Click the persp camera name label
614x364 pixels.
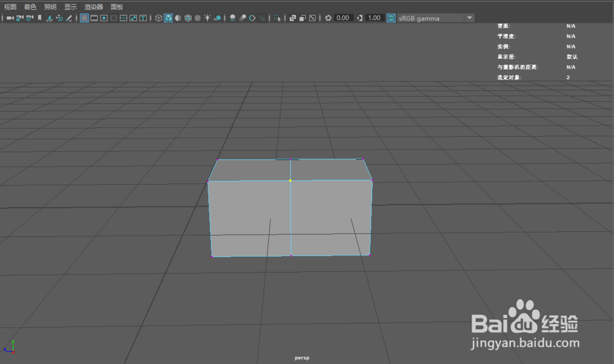click(x=302, y=358)
